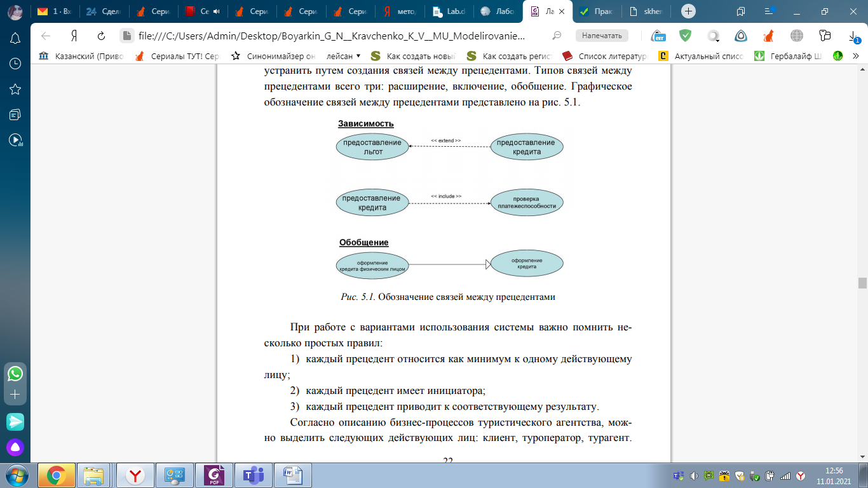Add a new app to sidebar
The height and width of the screenshot is (488, 868).
pyautogui.click(x=15, y=395)
